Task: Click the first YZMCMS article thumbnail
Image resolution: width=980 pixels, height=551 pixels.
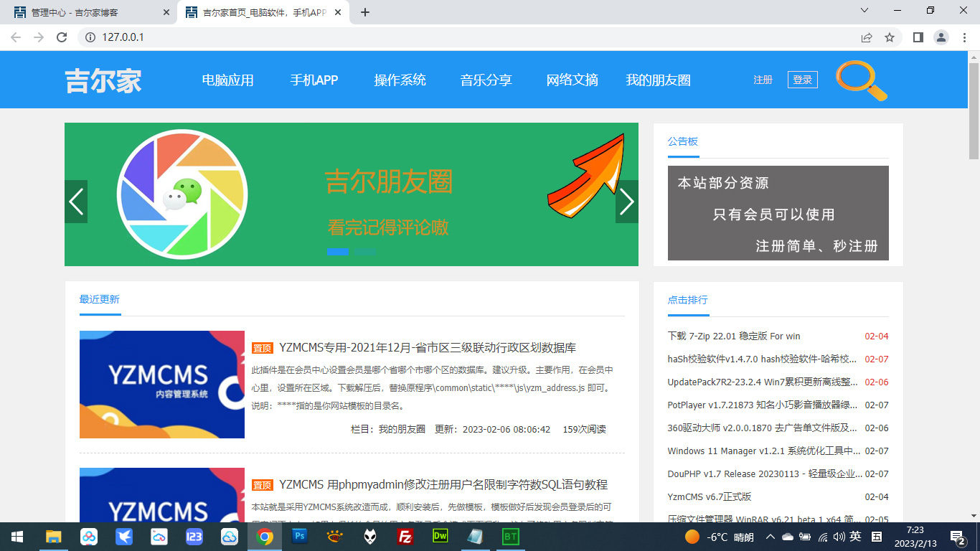Action: tap(161, 385)
